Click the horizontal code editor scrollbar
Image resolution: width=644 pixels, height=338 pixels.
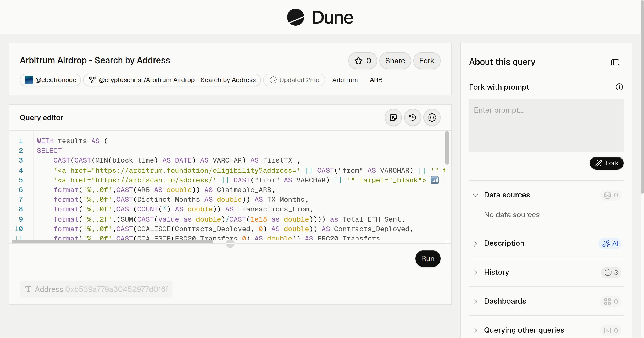(112, 241)
